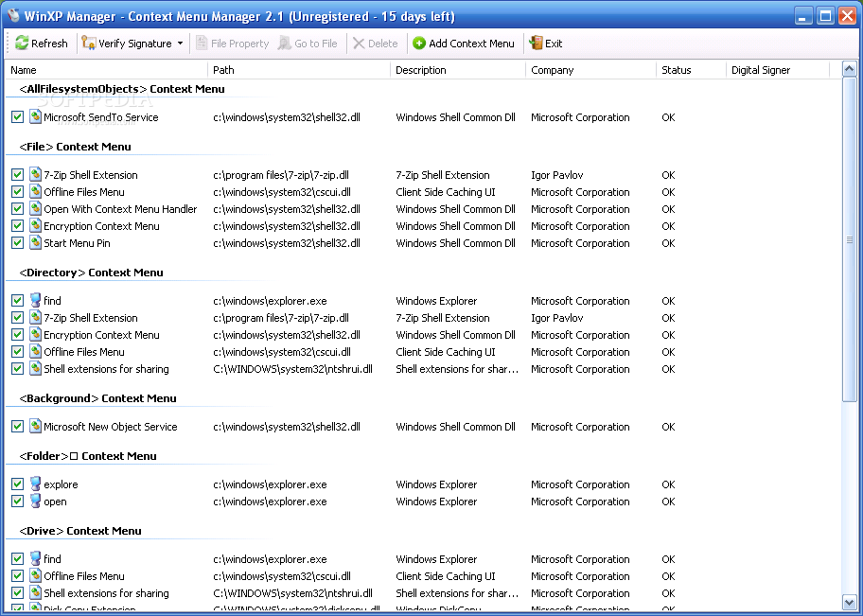This screenshot has height=616, width=863.
Task: Toggle Open With Context Menu Handler checkbox
Action: pyautogui.click(x=18, y=209)
